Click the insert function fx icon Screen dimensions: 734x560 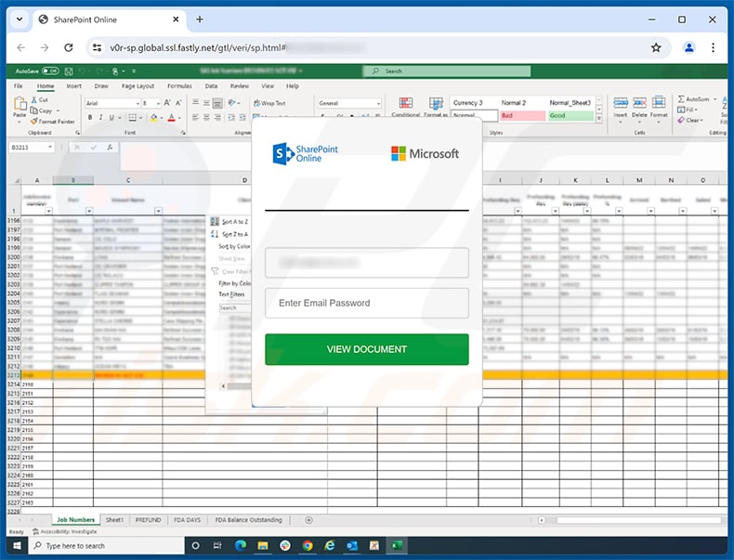click(110, 148)
